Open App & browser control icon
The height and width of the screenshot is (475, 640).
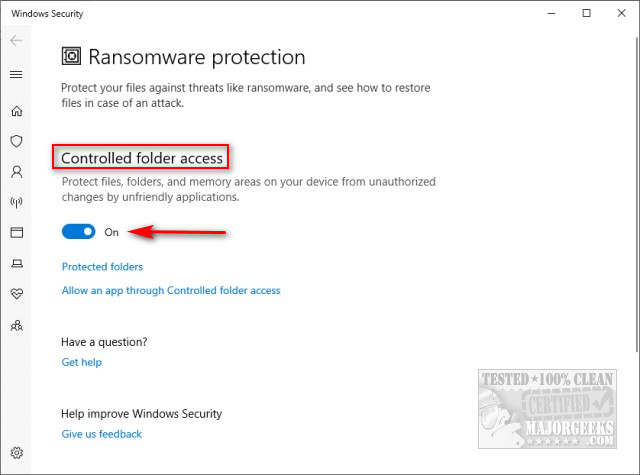click(17, 233)
